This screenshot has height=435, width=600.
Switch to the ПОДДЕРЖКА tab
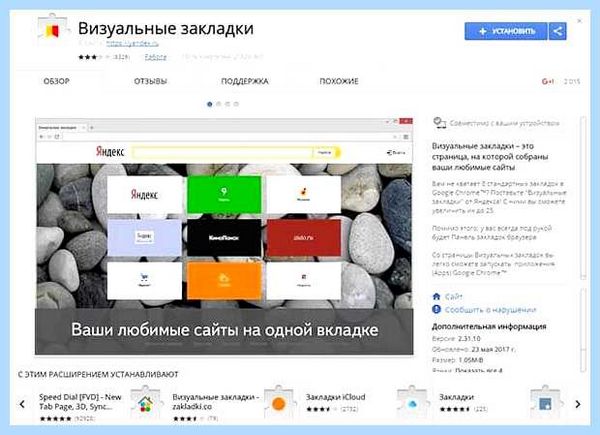click(x=245, y=81)
